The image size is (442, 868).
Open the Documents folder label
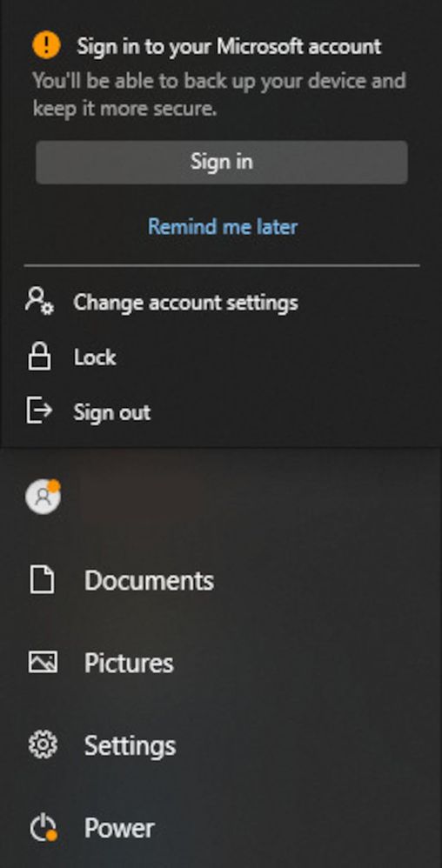pos(149,581)
